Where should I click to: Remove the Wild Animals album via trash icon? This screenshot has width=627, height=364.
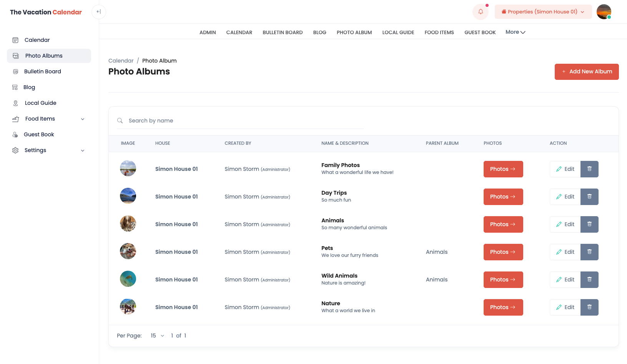tap(589, 280)
